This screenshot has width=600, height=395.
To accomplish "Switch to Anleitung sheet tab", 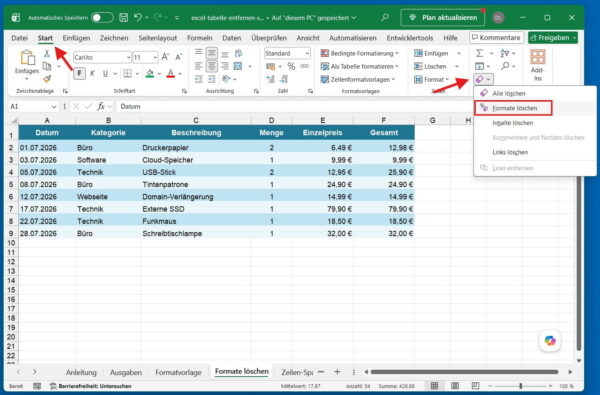I will point(81,372).
